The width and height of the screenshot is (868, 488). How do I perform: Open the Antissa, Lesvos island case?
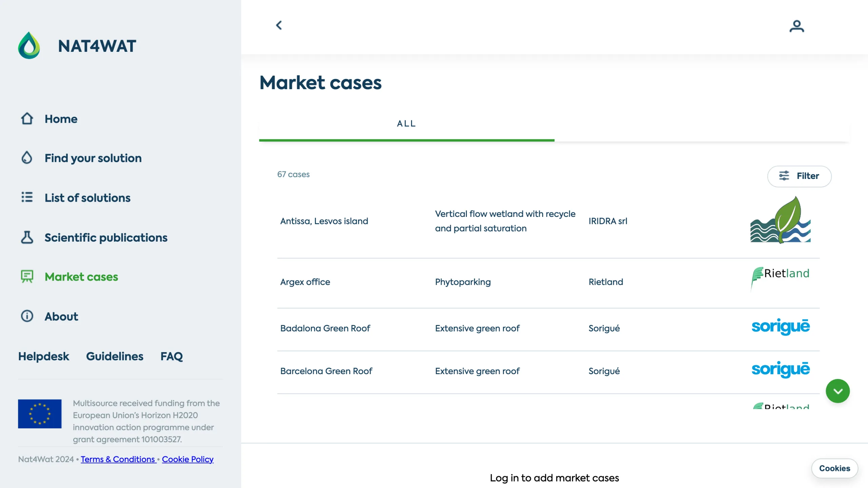[x=324, y=221]
